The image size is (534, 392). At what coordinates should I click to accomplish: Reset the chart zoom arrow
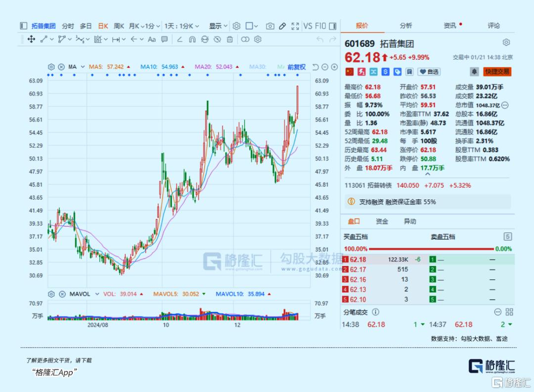pyautogui.click(x=315, y=67)
